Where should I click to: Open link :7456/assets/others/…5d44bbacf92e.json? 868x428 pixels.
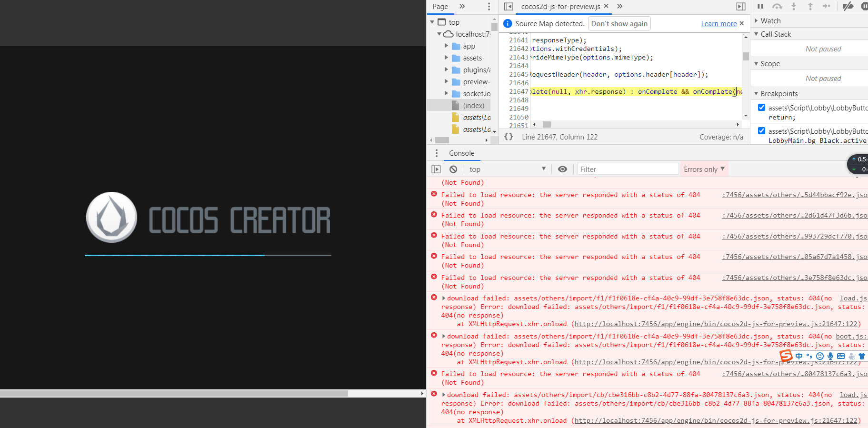[795, 195]
